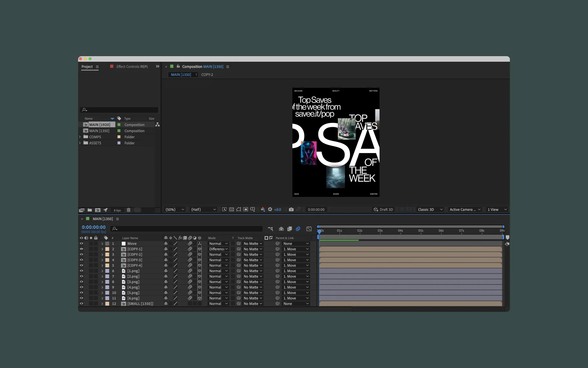Click the orange label swatch of [COPY-3] layer
Viewport: 588px width, 368px height.
coord(107,260)
